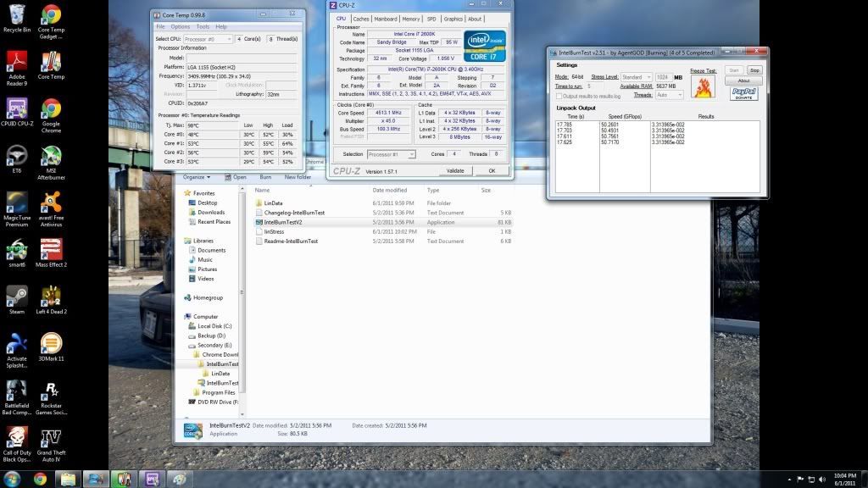Switch to the Graphics tab in CPU-Z
This screenshot has height=488, width=868.
click(x=453, y=19)
